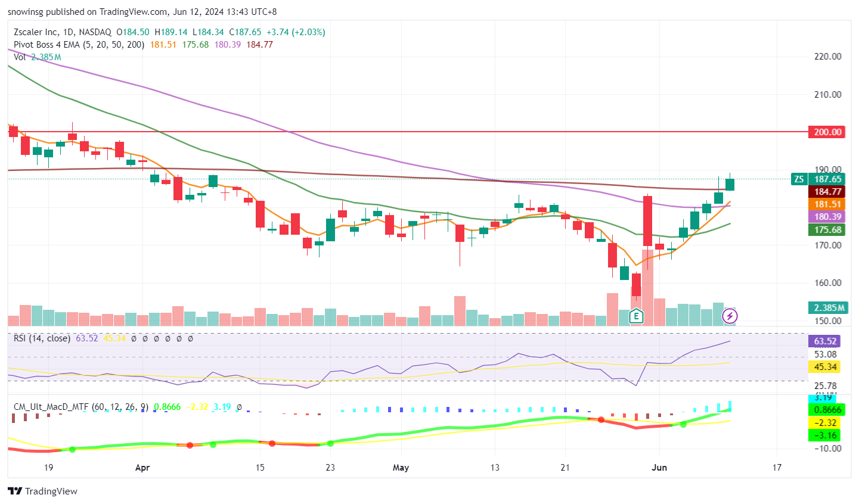Click the -10.00 MACD scale value

(x=827, y=448)
